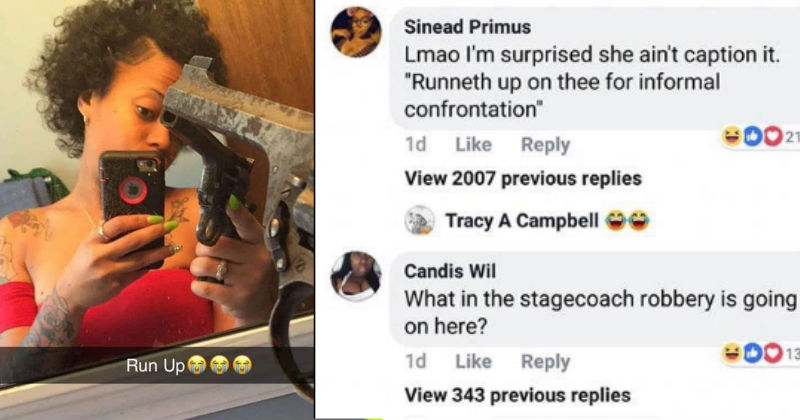Image resolution: width=800 pixels, height=420 pixels.
Task: Click the heart reaction on Sinead's comment
Action: pyautogui.click(x=772, y=136)
